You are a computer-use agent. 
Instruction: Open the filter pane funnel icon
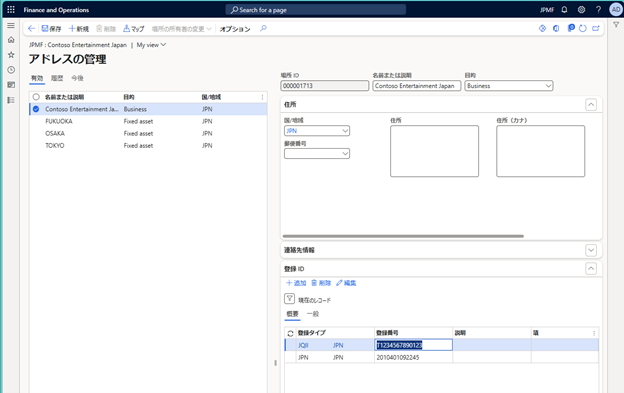pos(616,25)
